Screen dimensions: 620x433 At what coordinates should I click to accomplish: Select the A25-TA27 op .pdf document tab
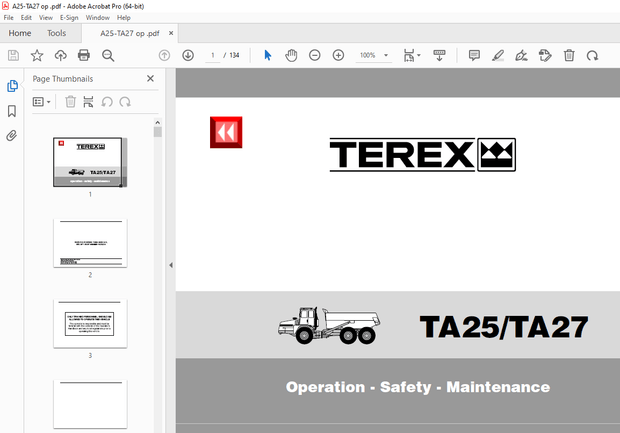click(130, 34)
